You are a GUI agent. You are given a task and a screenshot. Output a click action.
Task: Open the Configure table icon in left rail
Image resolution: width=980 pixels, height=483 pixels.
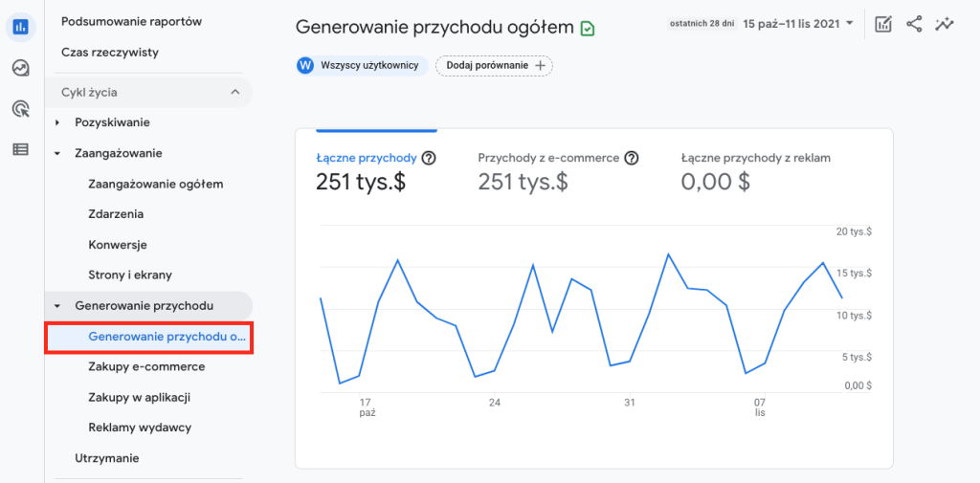point(20,149)
